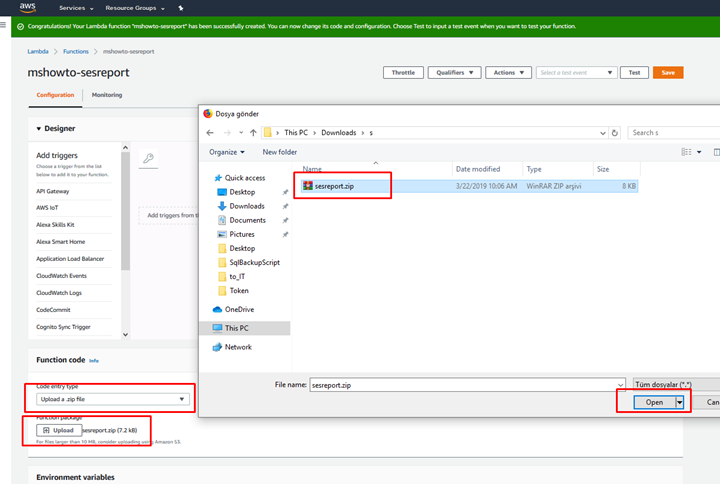This screenshot has height=484, width=720.
Task: Open view options dropdown arrow
Action: [699, 152]
